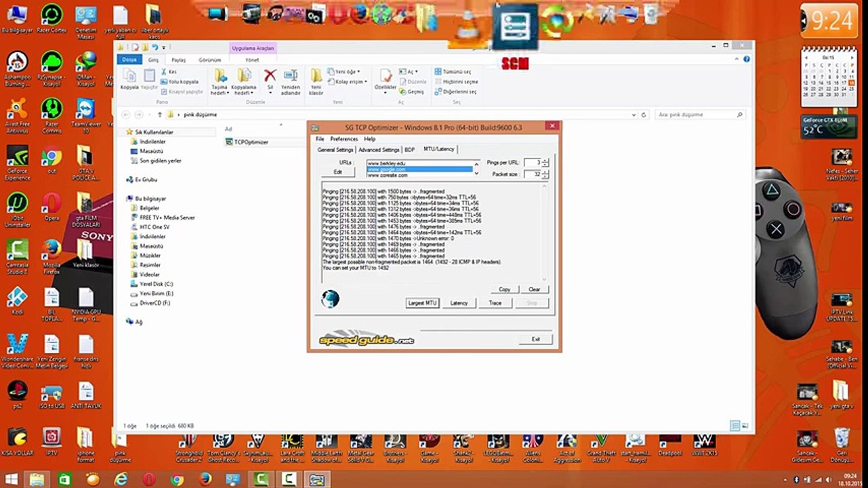Screen dimensions: 868x488
Task: Click the Pings per URL spinner arrows
Action: [545, 163]
